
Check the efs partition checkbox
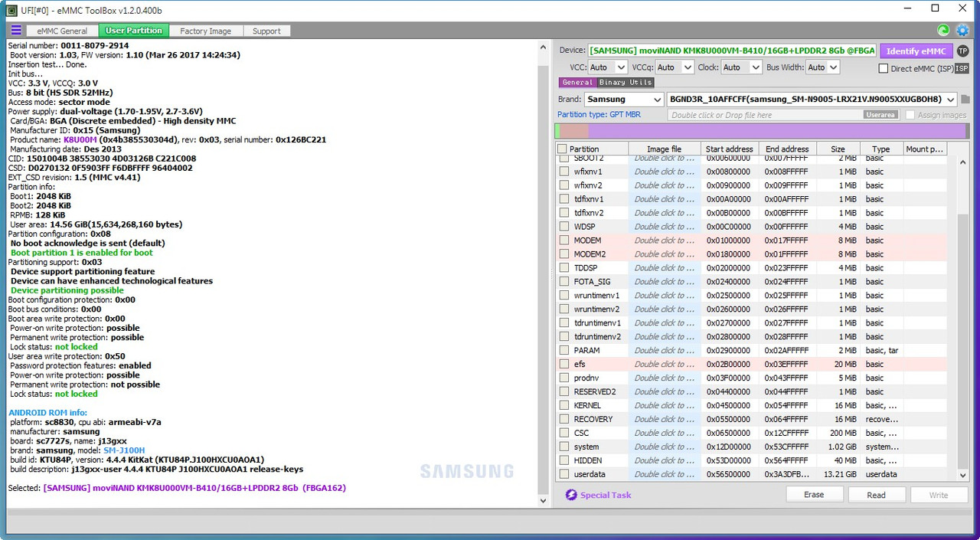click(x=564, y=365)
